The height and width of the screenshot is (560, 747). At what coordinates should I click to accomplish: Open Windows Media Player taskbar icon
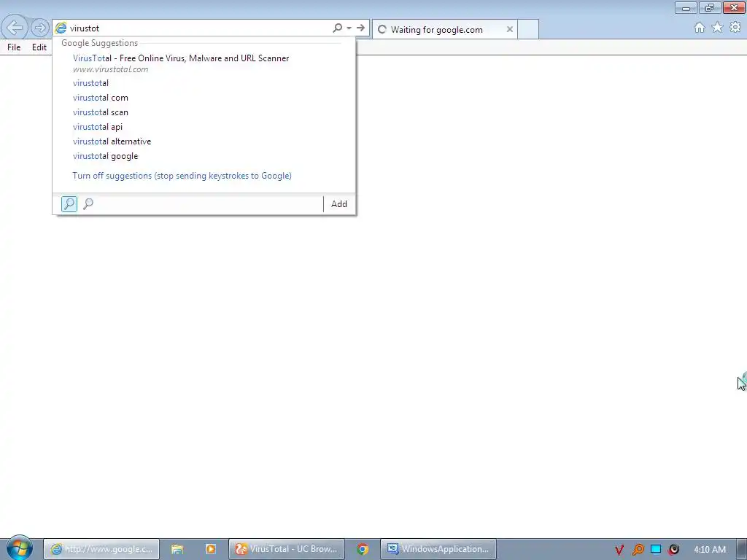(211, 549)
